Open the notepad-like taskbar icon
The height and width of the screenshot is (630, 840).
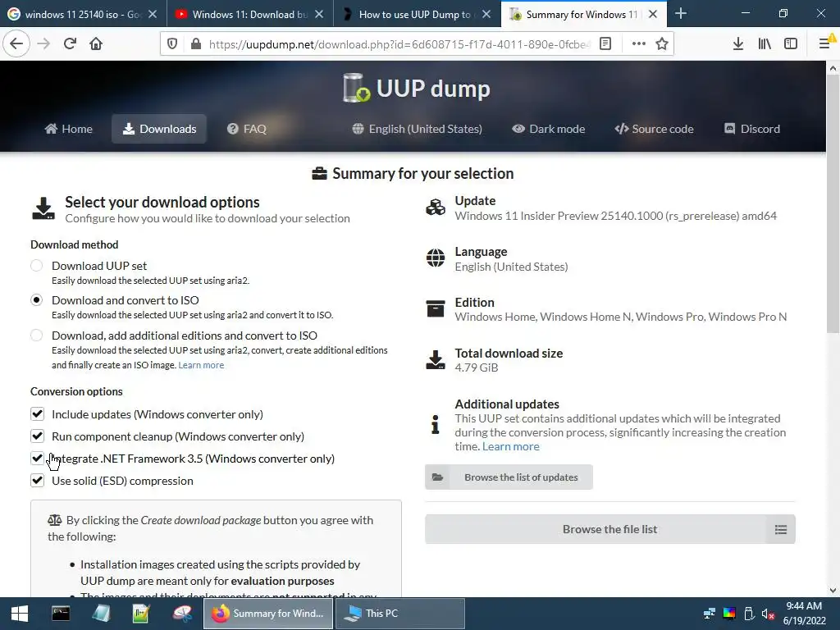click(x=101, y=614)
